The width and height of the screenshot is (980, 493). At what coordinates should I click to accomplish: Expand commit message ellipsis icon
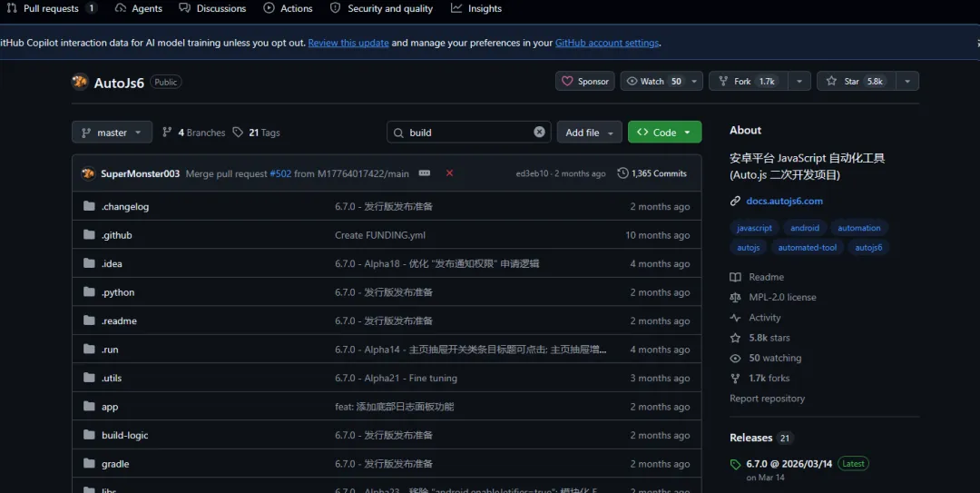pyautogui.click(x=425, y=173)
